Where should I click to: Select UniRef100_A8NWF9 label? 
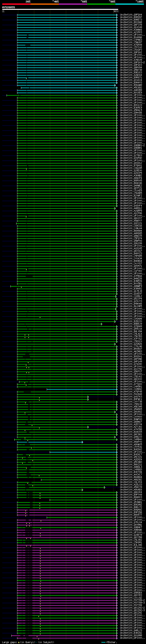click(131, 286)
